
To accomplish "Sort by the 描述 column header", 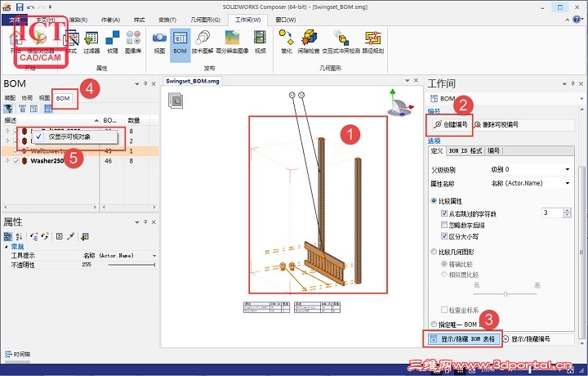I will [51, 120].
